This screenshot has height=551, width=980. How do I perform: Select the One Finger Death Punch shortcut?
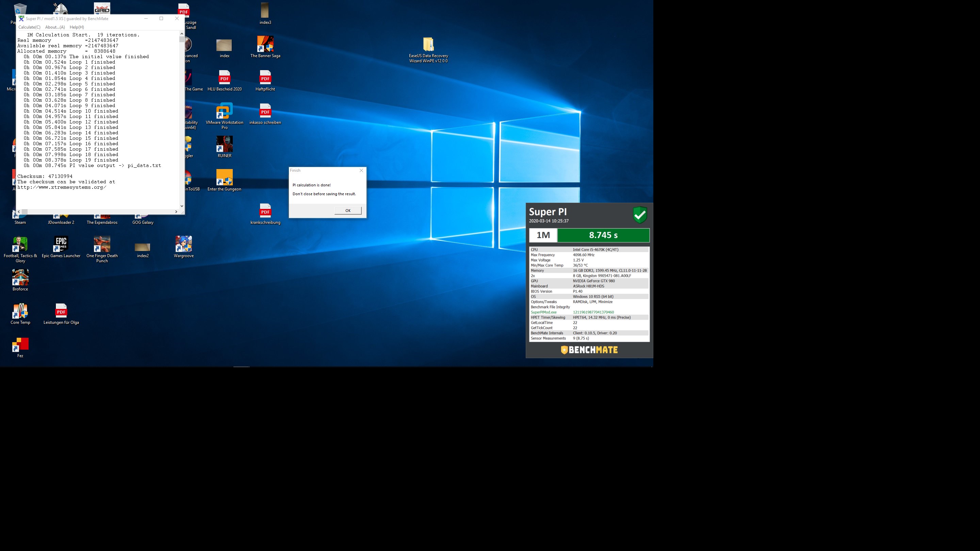pos(102,249)
